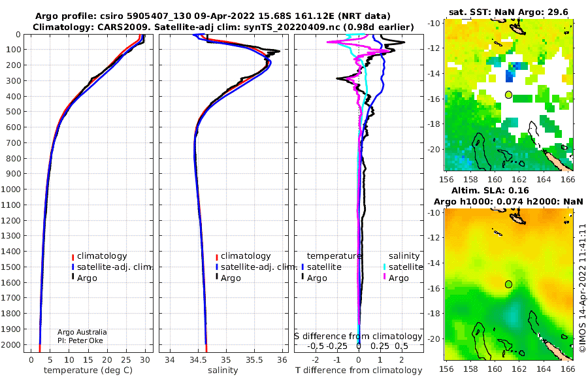Viewport: 588px width, 379px height.
Task: Click the 'salinity' x-axis label
Action: pos(223,371)
